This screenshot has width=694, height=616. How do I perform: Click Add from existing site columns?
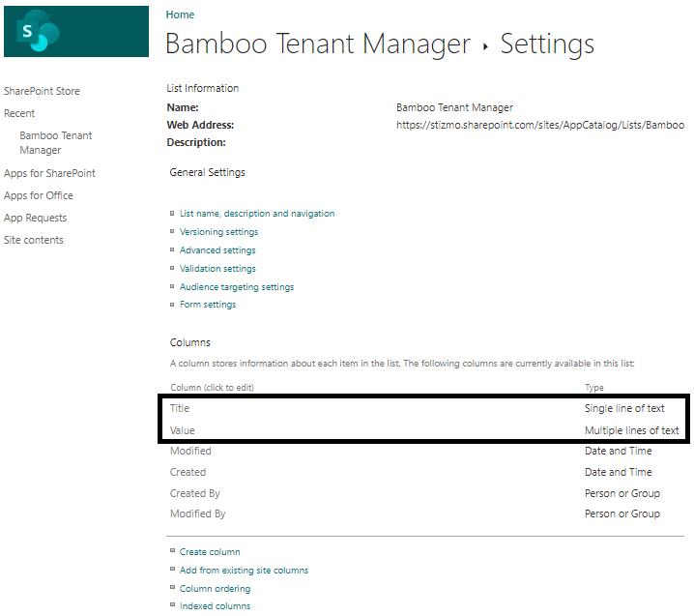click(x=244, y=571)
